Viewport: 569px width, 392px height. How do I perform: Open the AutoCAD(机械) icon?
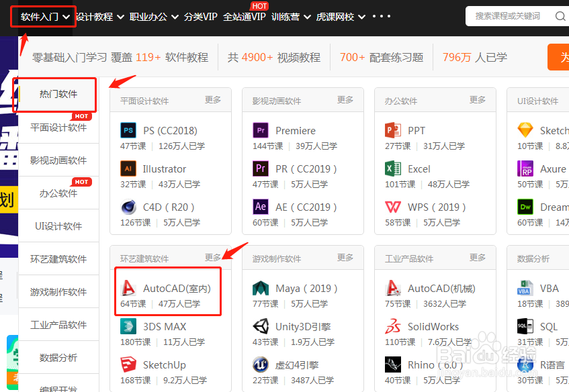pyautogui.click(x=393, y=288)
